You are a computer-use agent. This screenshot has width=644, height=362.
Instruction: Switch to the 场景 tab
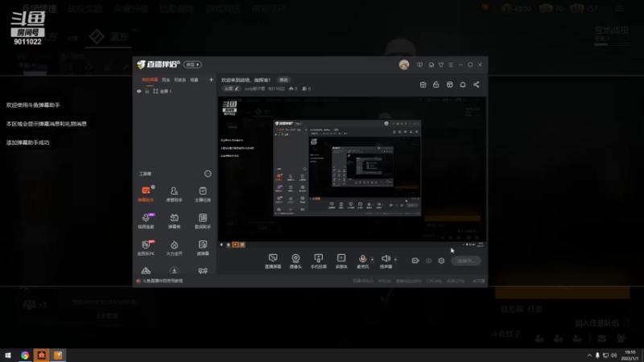pyautogui.click(x=194, y=80)
